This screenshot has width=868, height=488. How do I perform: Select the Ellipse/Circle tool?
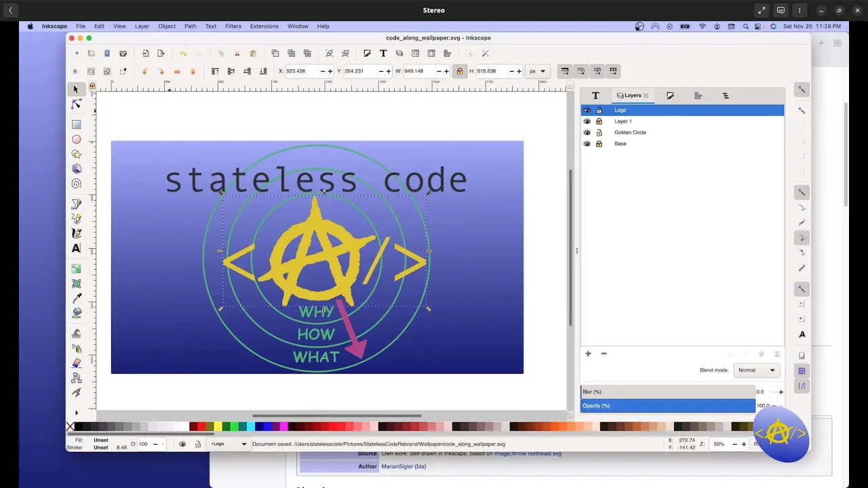[x=76, y=140]
